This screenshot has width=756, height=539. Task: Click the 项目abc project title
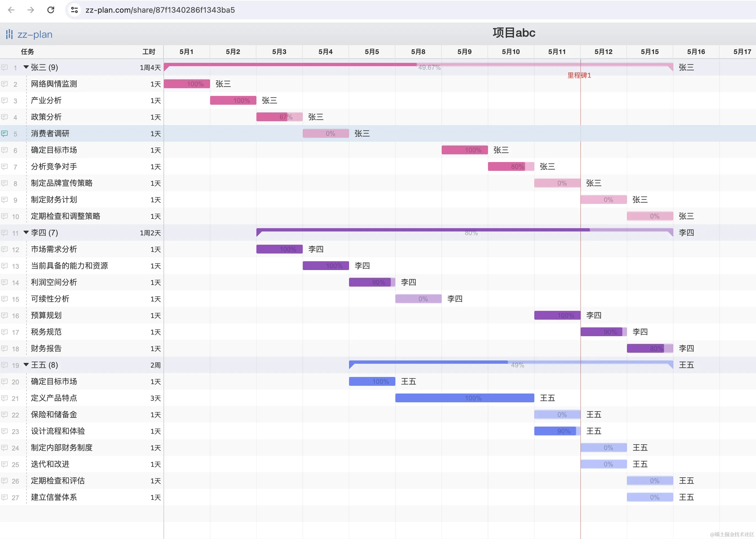514,33
